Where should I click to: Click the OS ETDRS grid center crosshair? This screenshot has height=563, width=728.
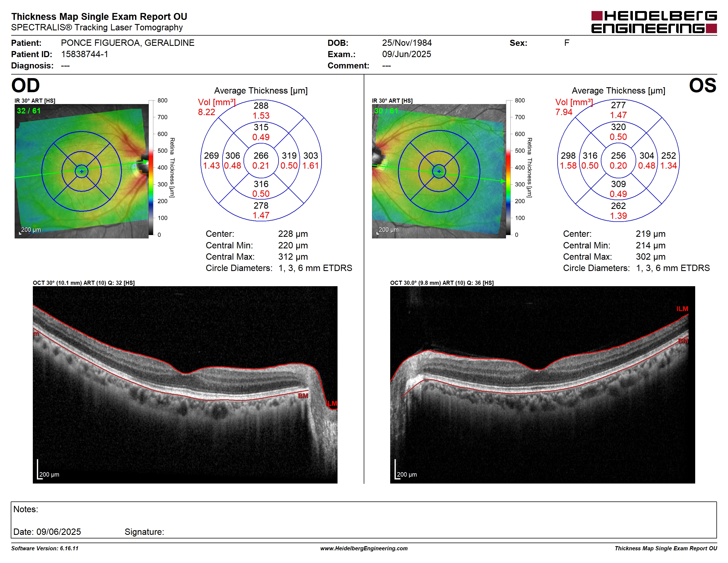(439, 171)
